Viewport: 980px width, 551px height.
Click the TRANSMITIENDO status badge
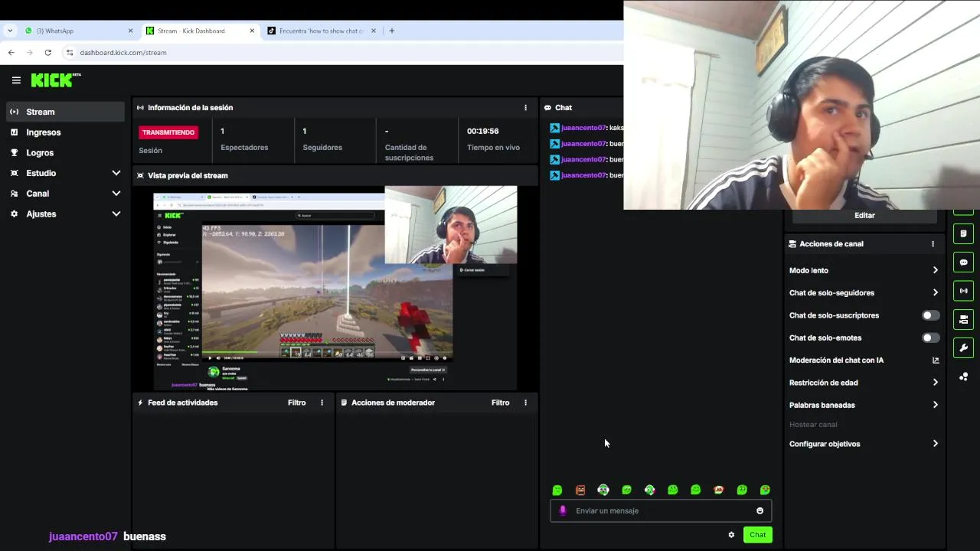tap(168, 132)
